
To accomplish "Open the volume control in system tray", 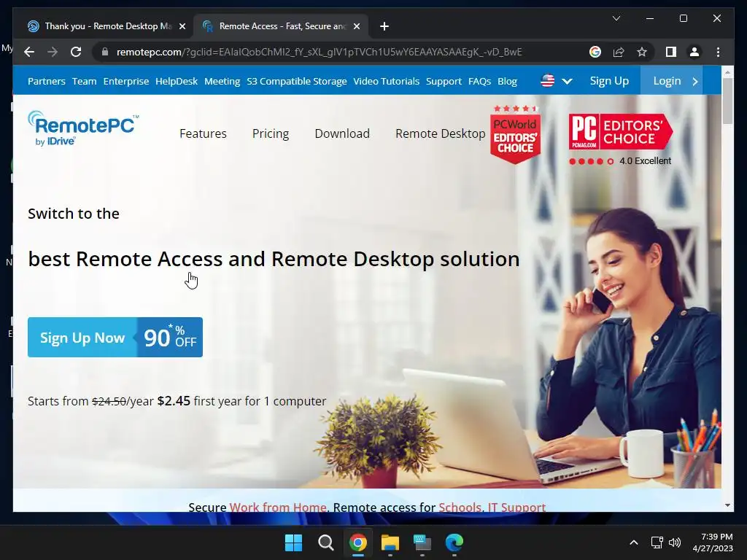I will (675, 542).
